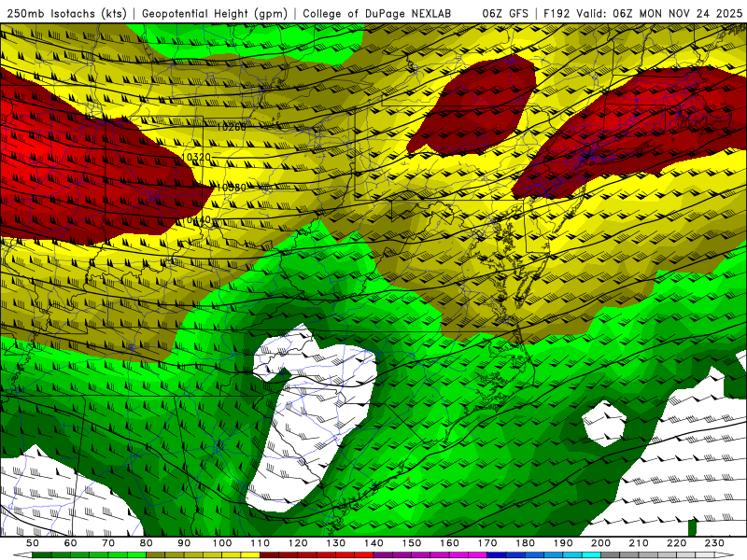
Task: Click the right arrow cap of the colorbar
Action: click(x=725, y=555)
